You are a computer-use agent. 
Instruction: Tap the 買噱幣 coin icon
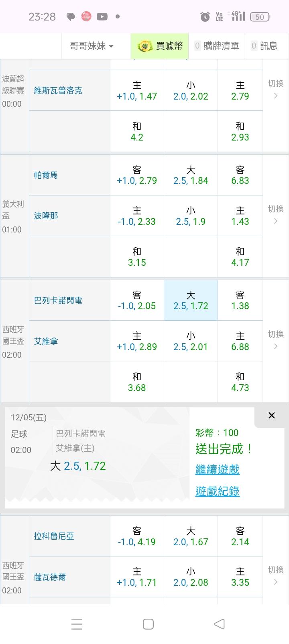pos(145,46)
